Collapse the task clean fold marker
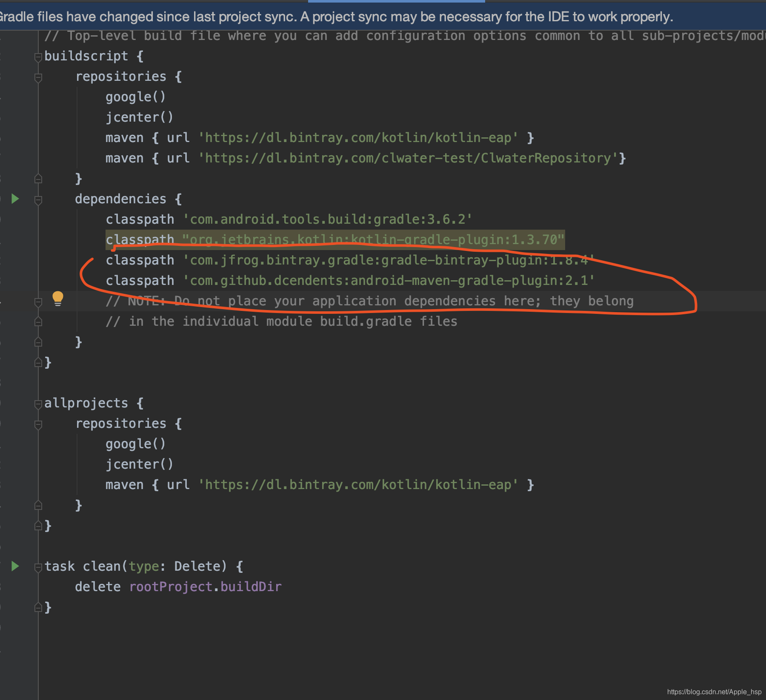Image resolution: width=766 pixels, height=700 pixels. pyautogui.click(x=38, y=567)
